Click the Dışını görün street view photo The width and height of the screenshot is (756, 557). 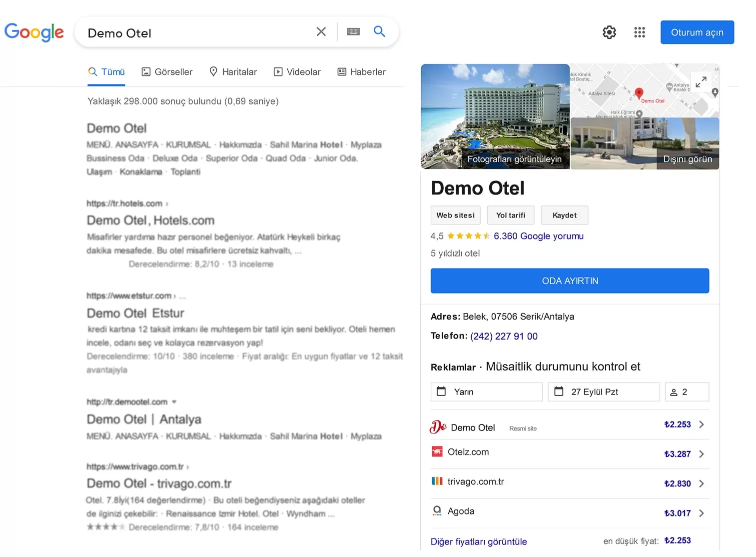[645, 143]
